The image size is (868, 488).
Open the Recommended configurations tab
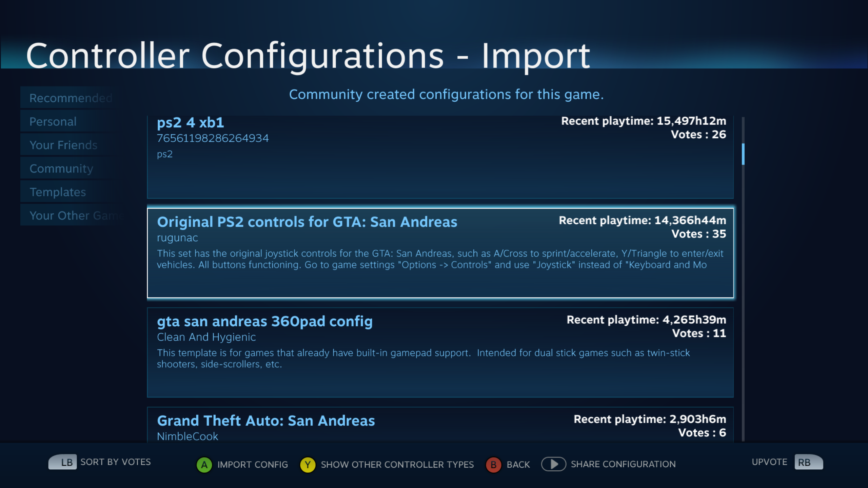point(71,98)
